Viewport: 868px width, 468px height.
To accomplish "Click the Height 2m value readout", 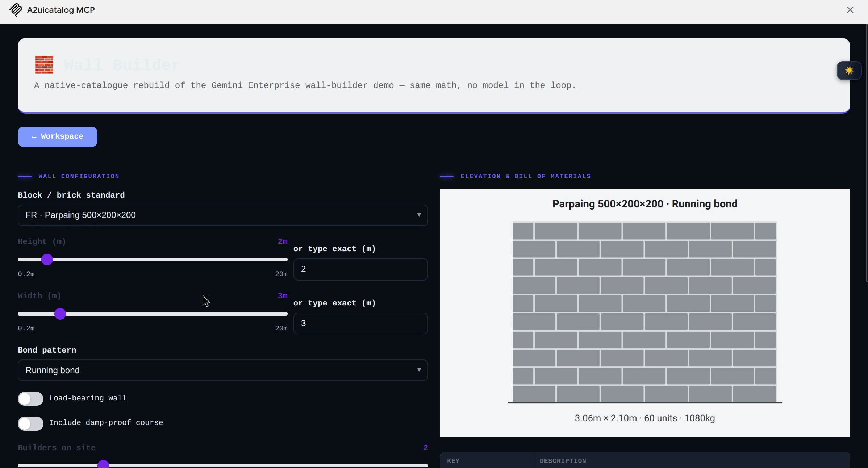I will click(x=283, y=242).
